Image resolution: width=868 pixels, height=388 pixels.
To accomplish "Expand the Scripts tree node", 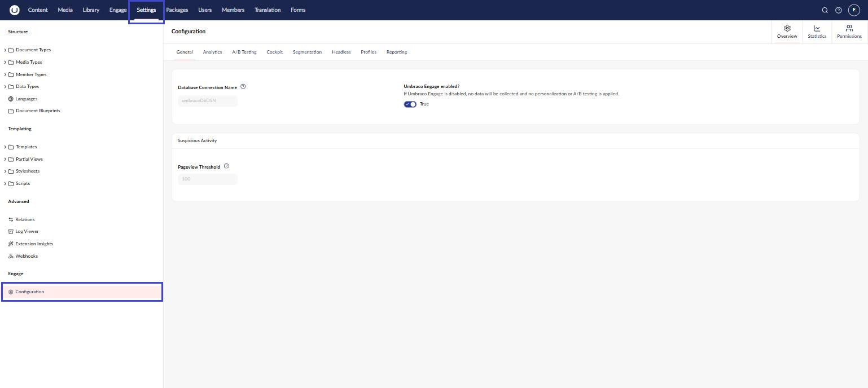I will [5, 184].
